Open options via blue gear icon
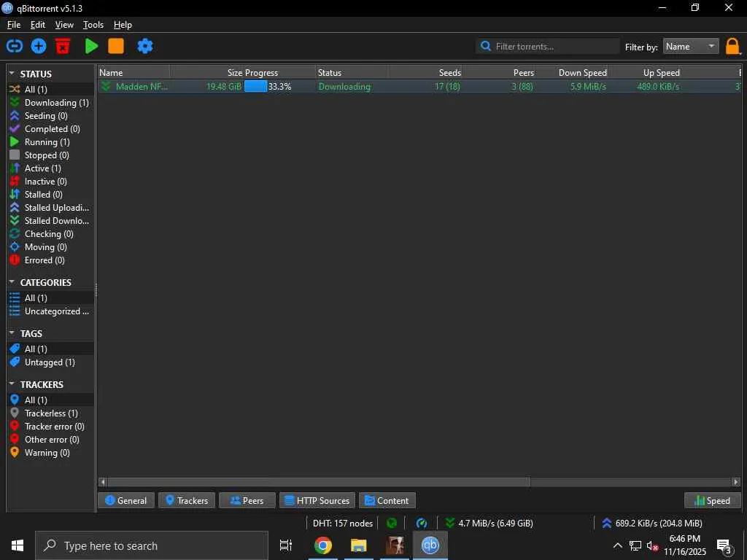This screenshot has height=560, width=747. coord(145,46)
